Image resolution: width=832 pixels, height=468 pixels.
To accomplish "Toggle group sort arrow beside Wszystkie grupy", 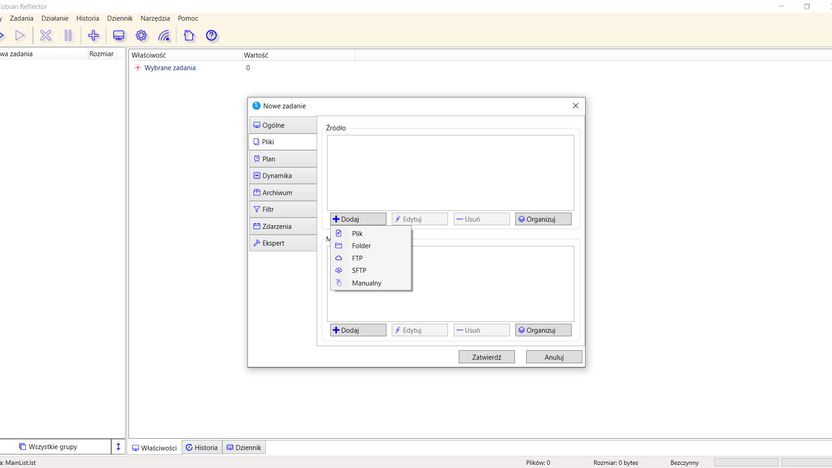I will pyautogui.click(x=118, y=447).
